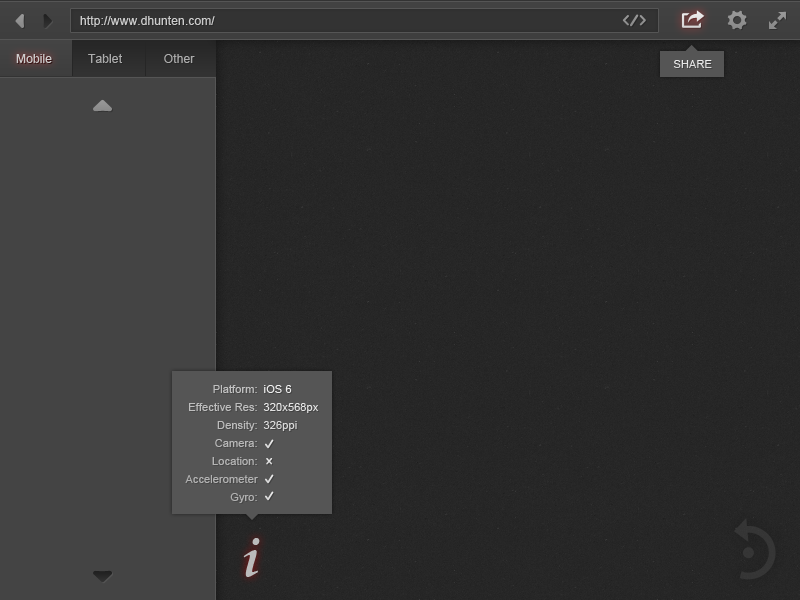
Task: Click the device list up arrow
Action: point(103,106)
